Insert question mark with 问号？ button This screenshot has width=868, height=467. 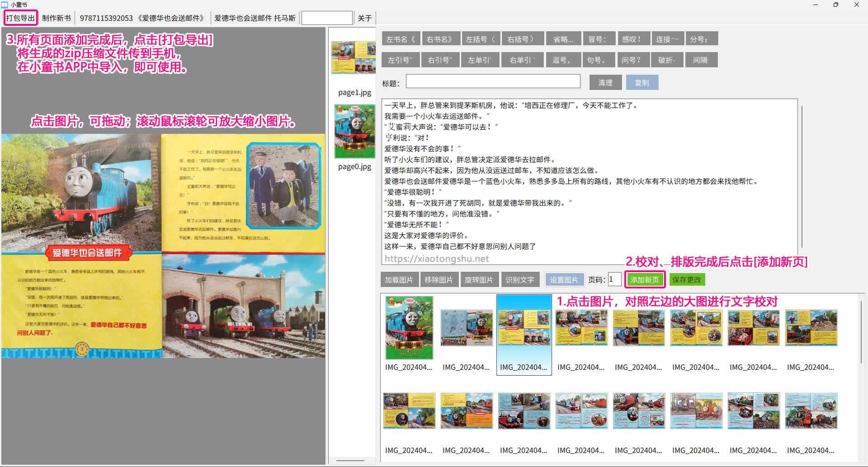tap(634, 60)
